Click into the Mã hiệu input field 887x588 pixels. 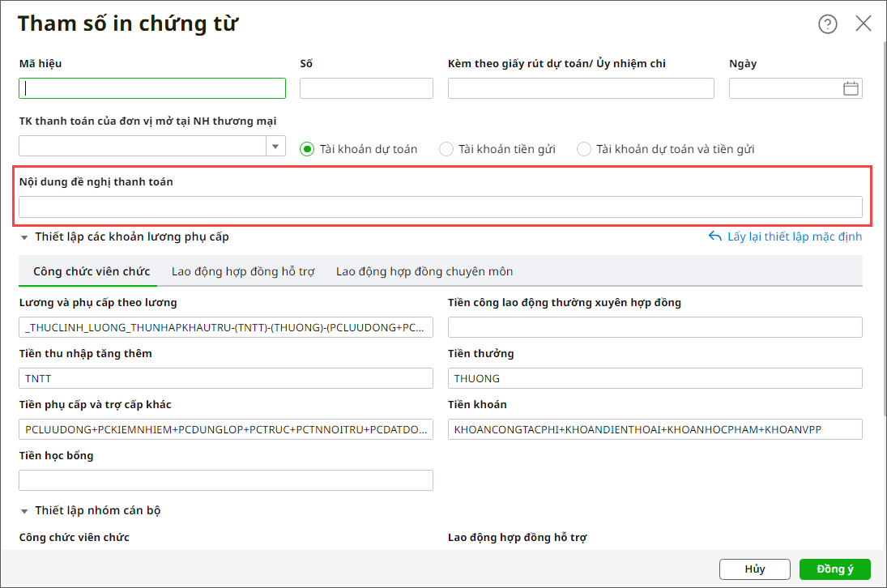[152, 88]
